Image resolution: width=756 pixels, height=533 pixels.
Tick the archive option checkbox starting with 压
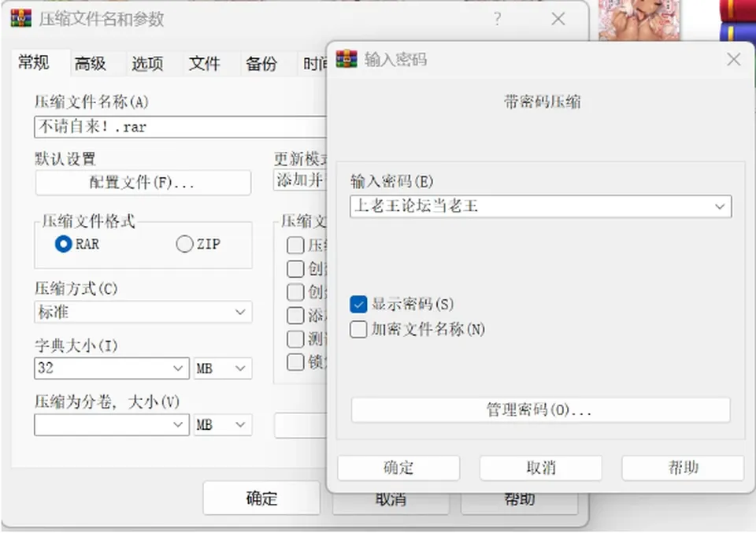click(x=295, y=245)
